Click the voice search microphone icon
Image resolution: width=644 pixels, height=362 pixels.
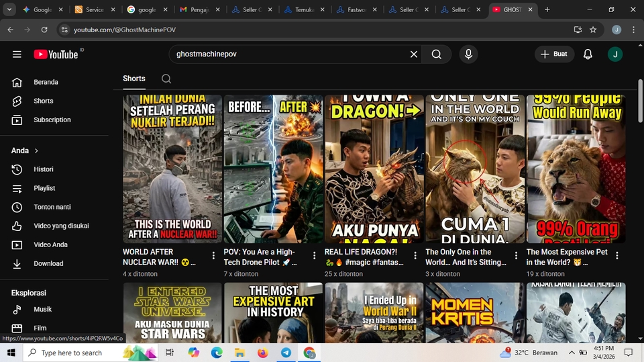pos(468,54)
